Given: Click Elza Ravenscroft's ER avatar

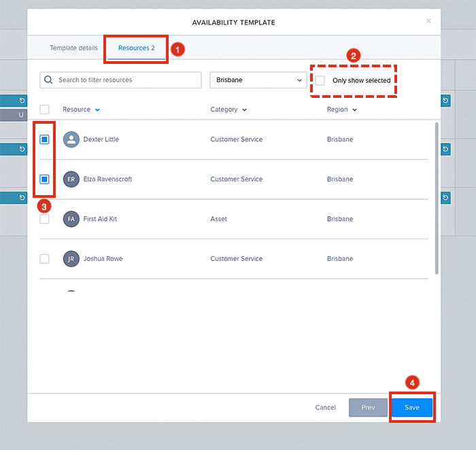Looking at the screenshot, I should (71, 179).
